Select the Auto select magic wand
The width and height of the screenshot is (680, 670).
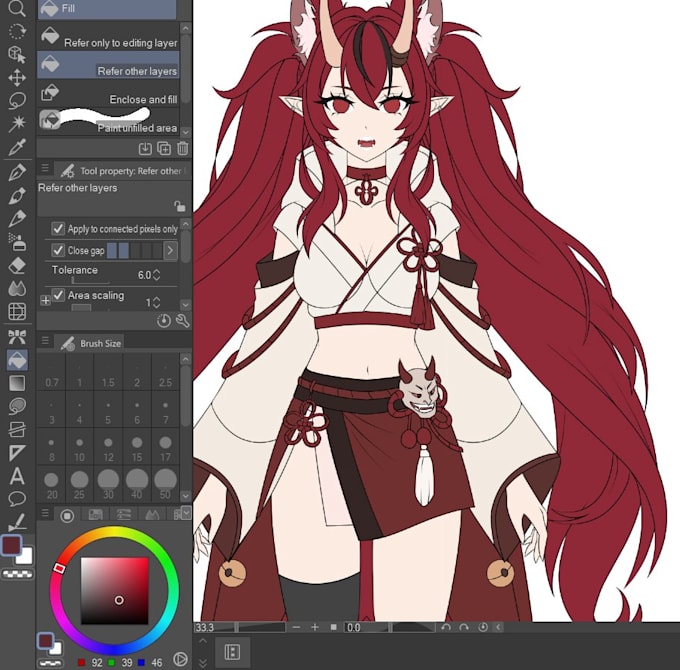click(x=17, y=124)
